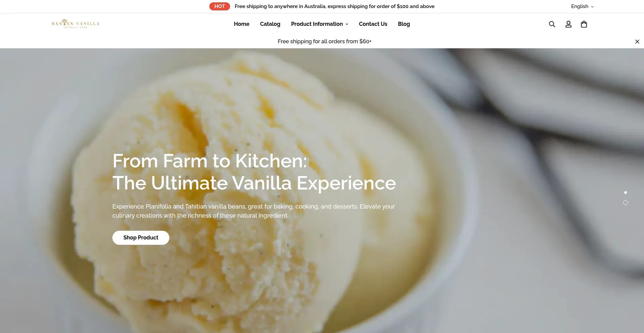Go to the Home menu item

click(241, 24)
